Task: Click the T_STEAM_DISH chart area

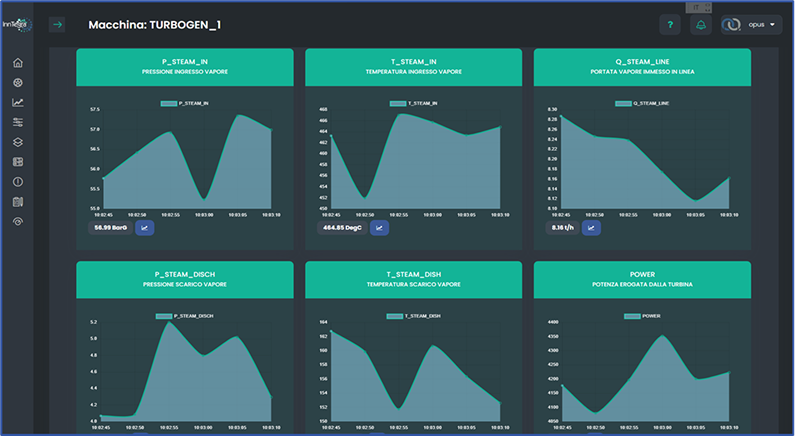Action: 416,371
